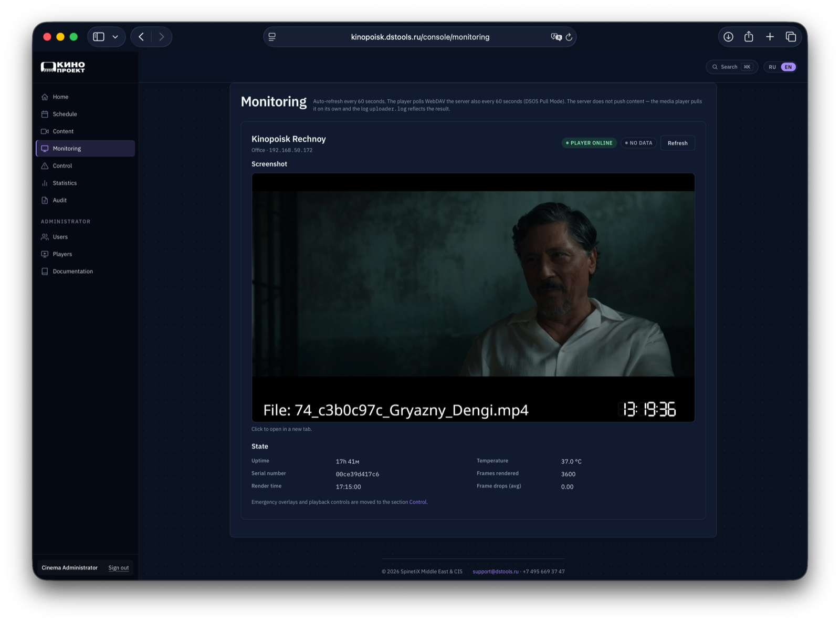Show Safari tab overview icon
This screenshot has width=840, height=623.
pyautogui.click(x=791, y=37)
